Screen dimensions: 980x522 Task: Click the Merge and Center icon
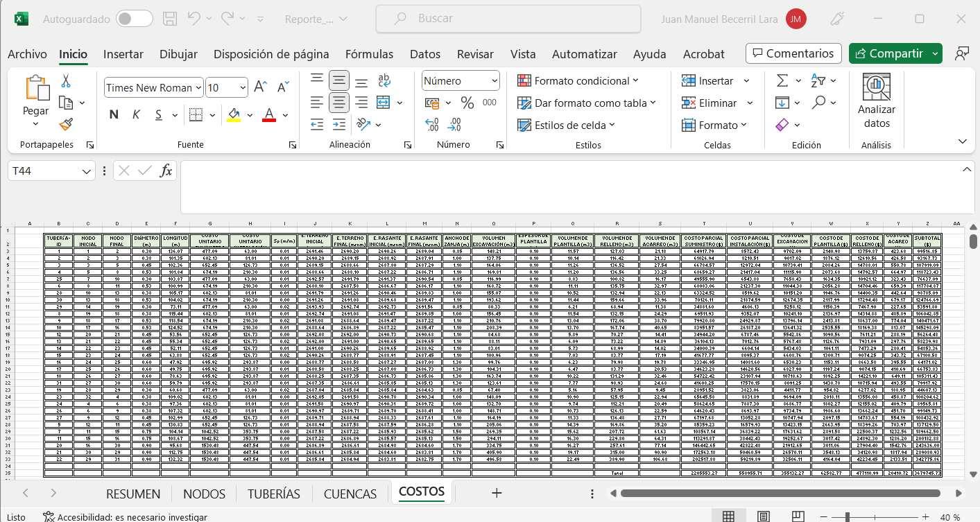tap(384, 103)
